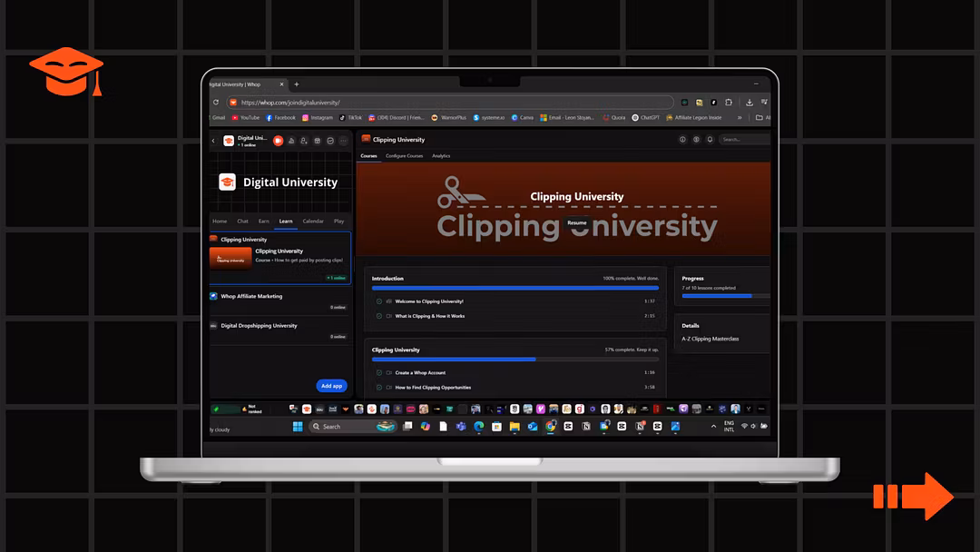Switch to the Chat tab
The height and width of the screenshot is (552, 980).
point(242,222)
